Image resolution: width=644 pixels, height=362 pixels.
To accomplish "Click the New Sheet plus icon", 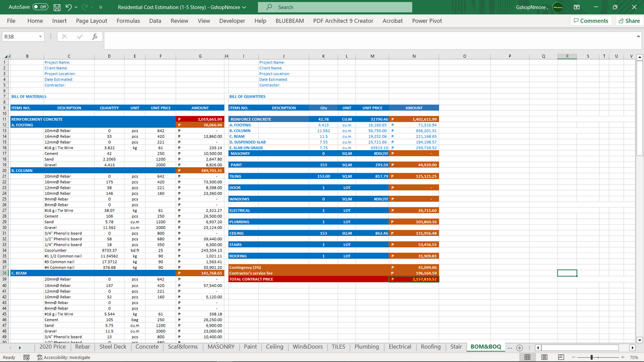I will point(520,347).
